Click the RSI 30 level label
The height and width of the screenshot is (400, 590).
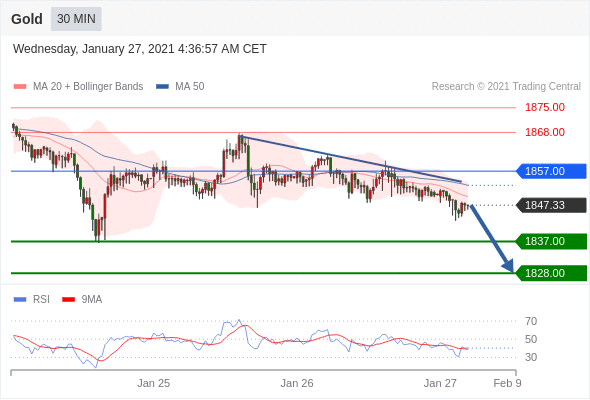pos(531,357)
